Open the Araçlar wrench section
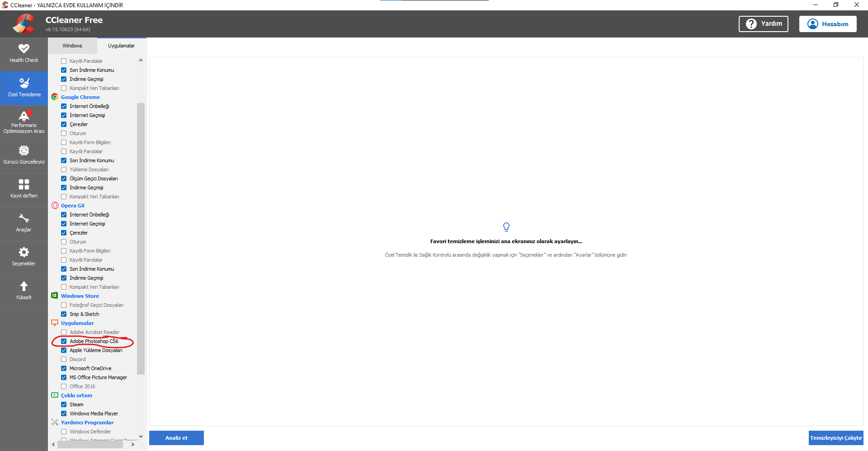 [24, 224]
